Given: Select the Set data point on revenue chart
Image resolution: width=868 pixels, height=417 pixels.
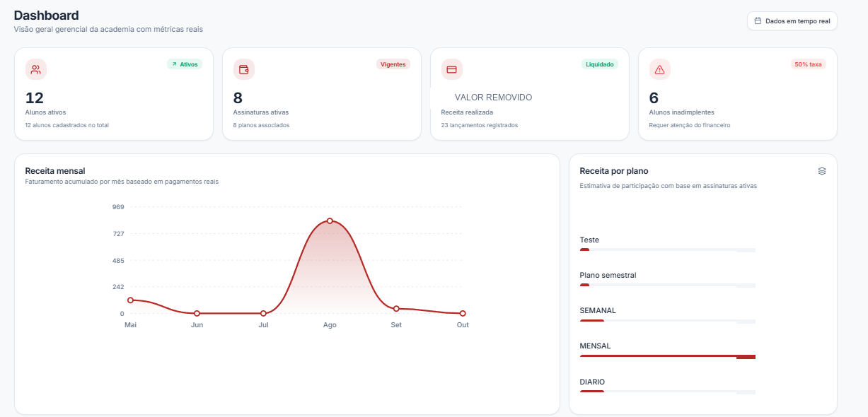Looking at the screenshot, I should tap(396, 309).
